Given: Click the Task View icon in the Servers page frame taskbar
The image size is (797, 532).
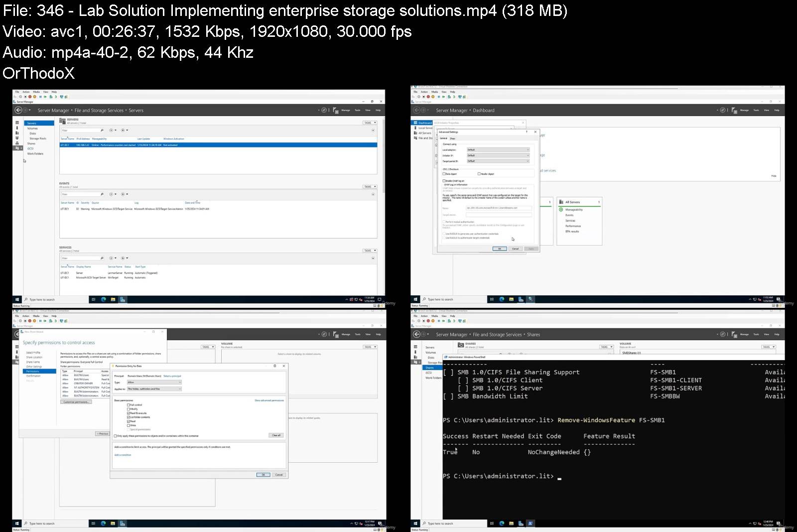Looking at the screenshot, I should [x=93, y=299].
